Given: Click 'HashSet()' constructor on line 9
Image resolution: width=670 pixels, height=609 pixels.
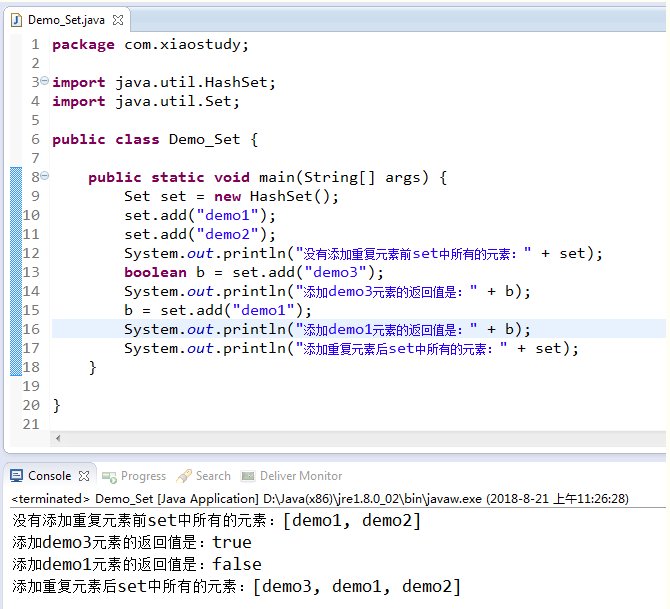Looking at the screenshot, I should [x=290, y=196].
